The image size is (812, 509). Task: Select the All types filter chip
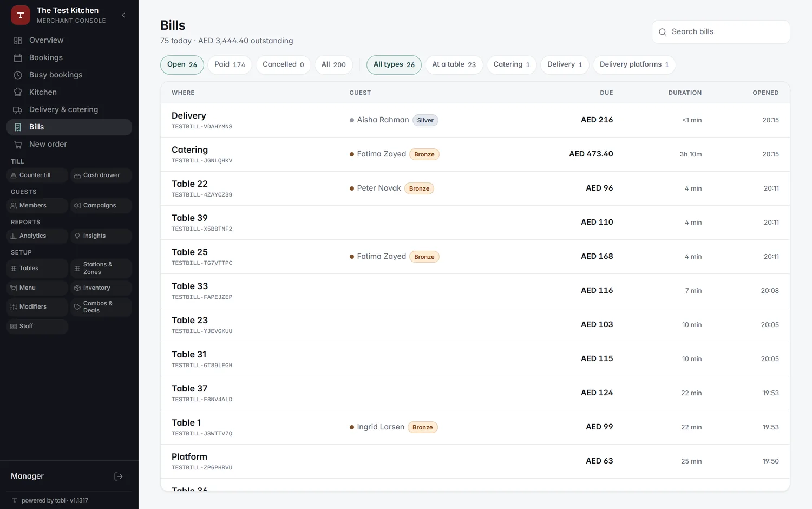(x=394, y=65)
